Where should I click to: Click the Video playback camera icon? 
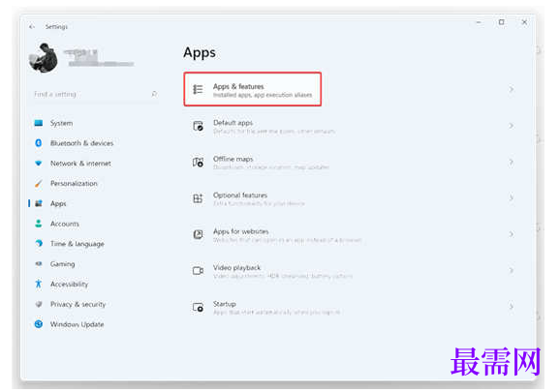(198, 271)
